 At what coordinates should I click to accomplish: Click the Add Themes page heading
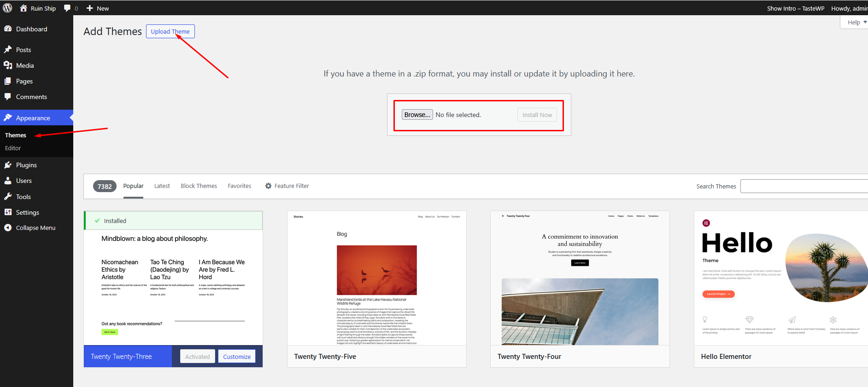(113, 31)
